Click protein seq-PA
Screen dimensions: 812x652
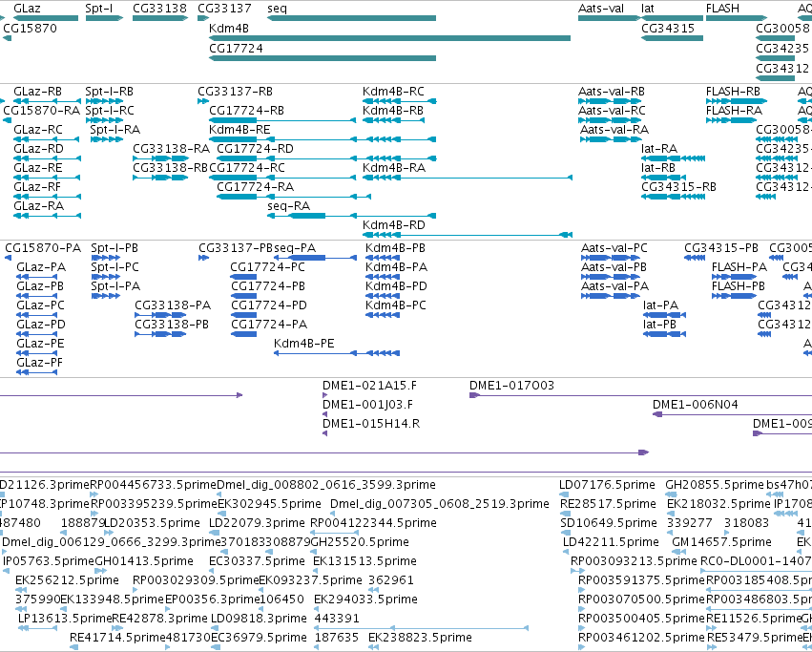(x=316, y=258)
